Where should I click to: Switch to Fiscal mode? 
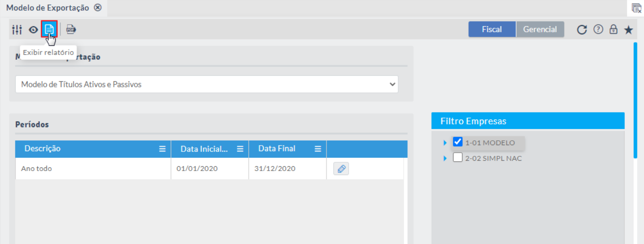(492, 29)
